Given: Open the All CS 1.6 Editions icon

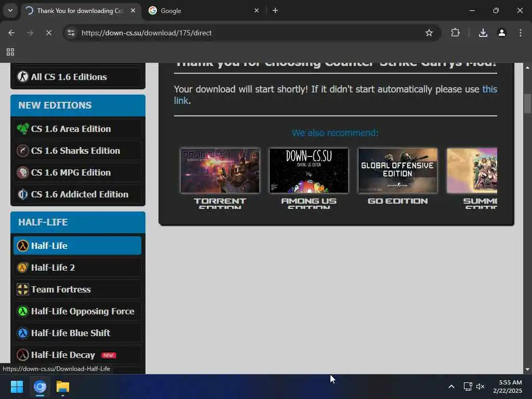Looking at the screenshot, I should (x=23, y=77).
